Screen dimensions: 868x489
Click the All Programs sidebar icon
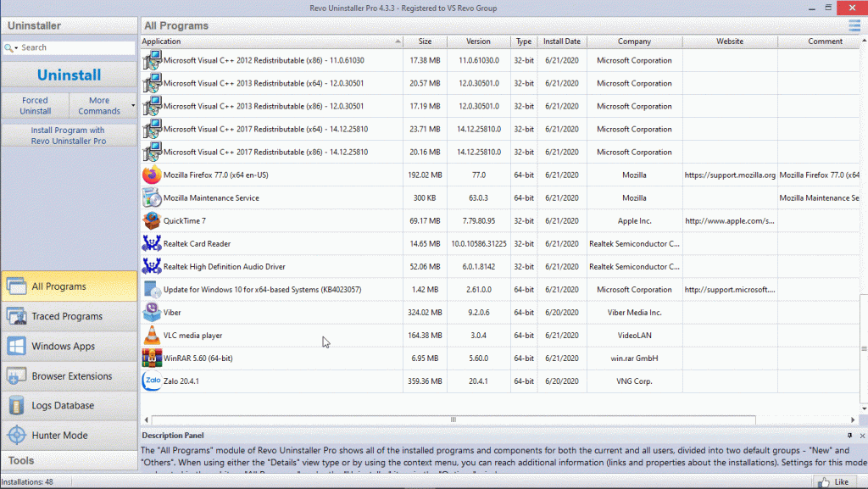point(16,286)
